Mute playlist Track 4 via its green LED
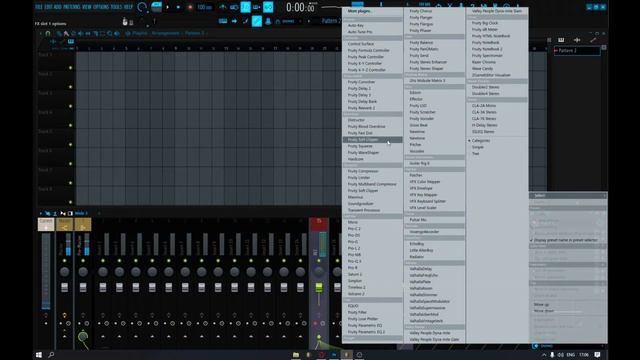The height and width of the screenshot is (360, 640). point(71,125)
